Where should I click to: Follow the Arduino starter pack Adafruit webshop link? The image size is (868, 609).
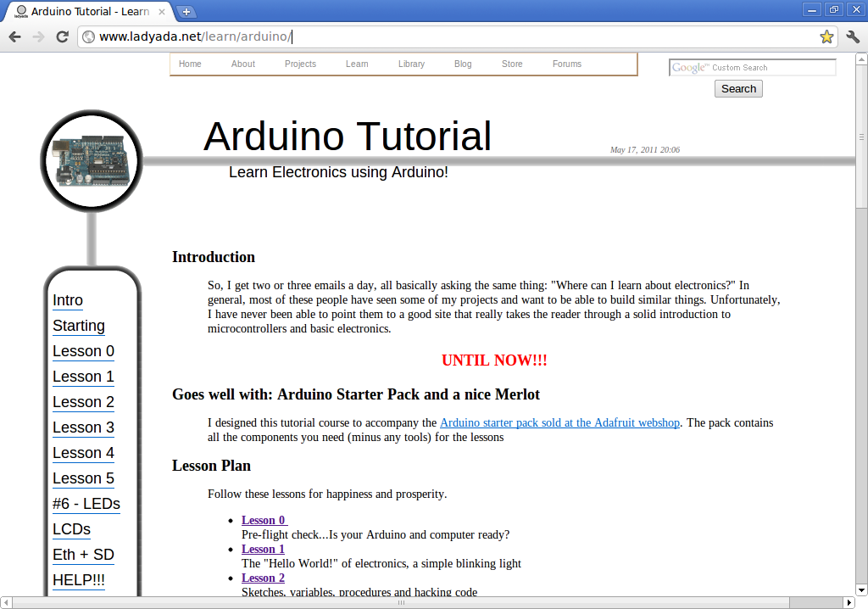[x=559, y=422]
